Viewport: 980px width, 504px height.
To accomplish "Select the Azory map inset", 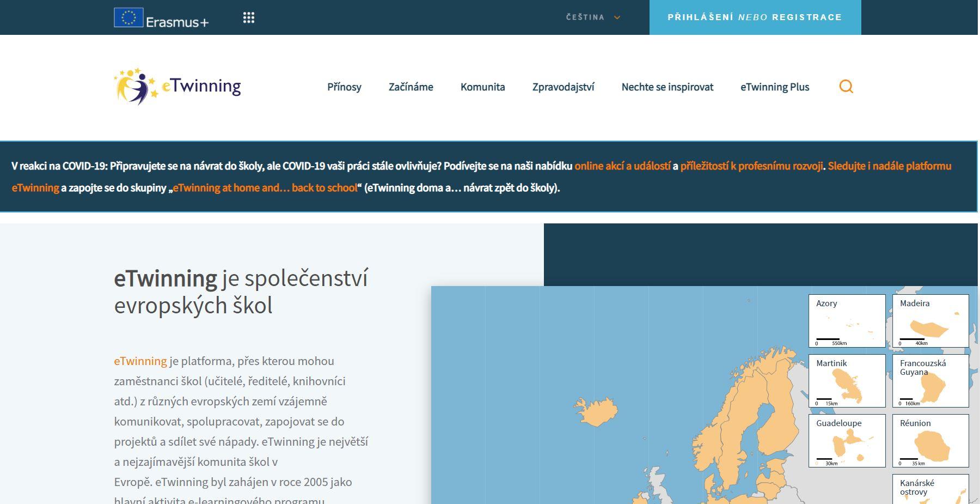I will [847, 321].
